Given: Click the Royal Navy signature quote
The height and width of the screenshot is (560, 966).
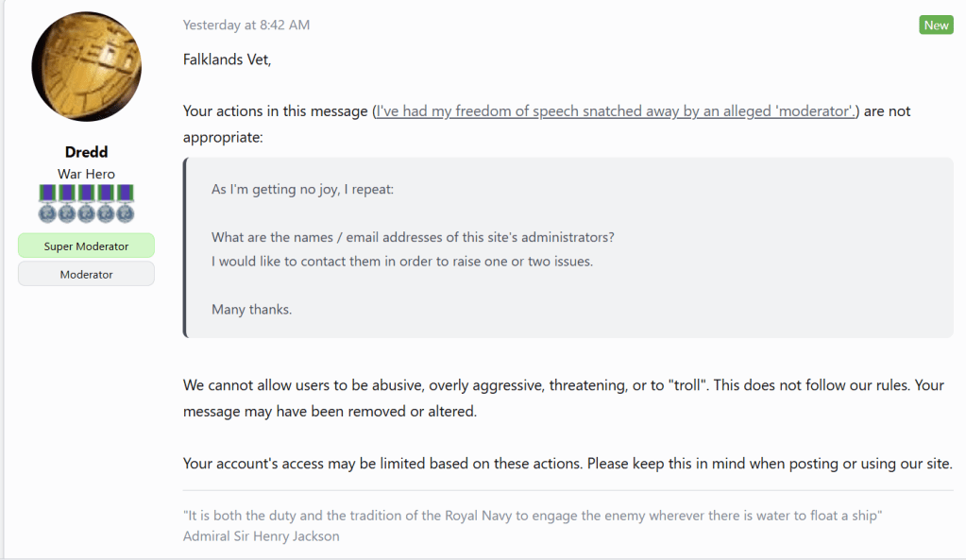Looking at the screenshot, I should click(x=533, y=516).
